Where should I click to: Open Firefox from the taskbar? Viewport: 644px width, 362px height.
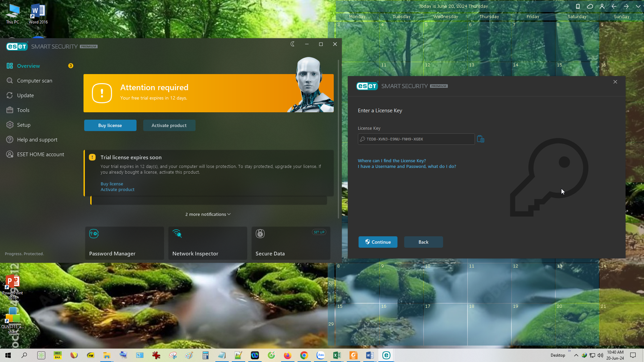tap(287, 355)
